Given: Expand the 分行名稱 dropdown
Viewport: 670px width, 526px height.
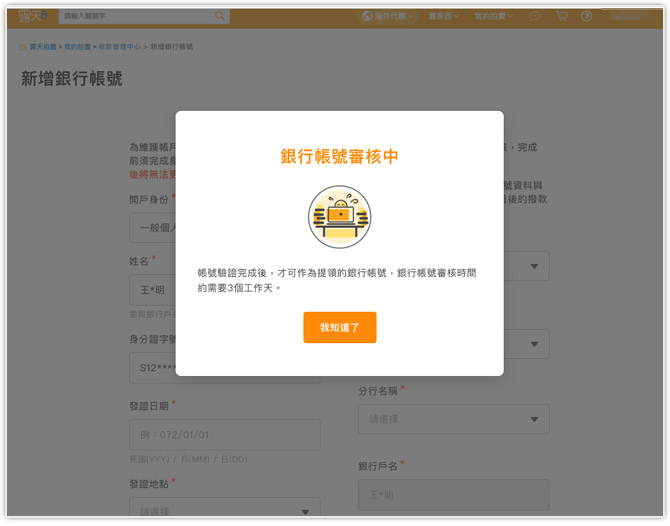Looking at the screenshot, I should pos(453,419).
